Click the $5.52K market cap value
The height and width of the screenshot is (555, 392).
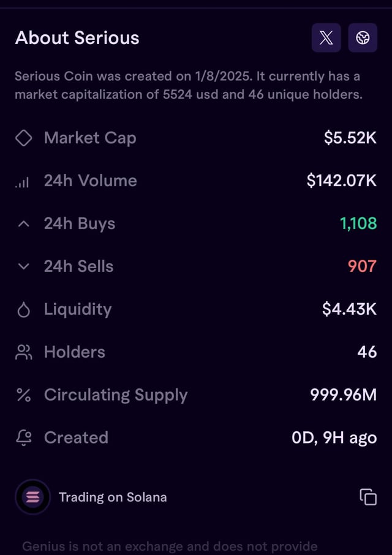pyautogui.click(x=350, y=138)
